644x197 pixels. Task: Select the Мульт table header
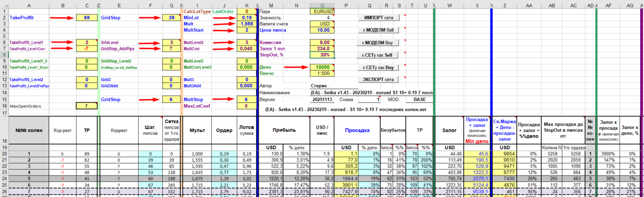point(197,130)
